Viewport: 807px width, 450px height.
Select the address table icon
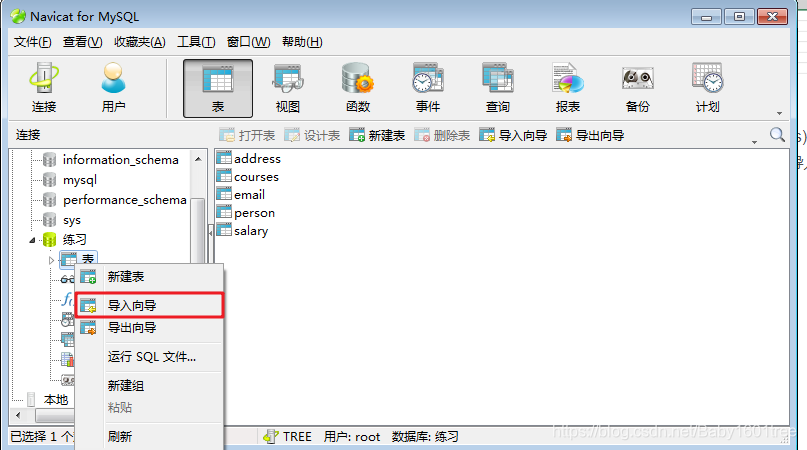(x=224, y=158)
